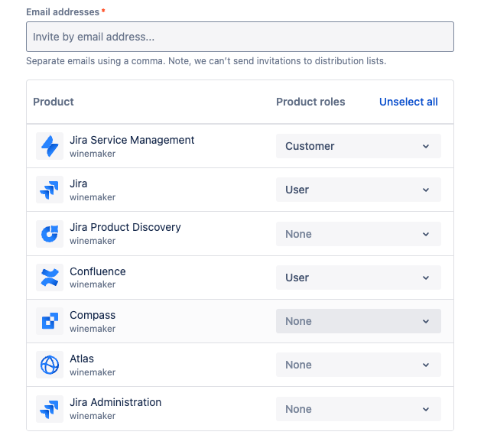The width and height of the screenshot is (497, 448).
Task: Click the Unselect all link
Action: tap(408, 102)
